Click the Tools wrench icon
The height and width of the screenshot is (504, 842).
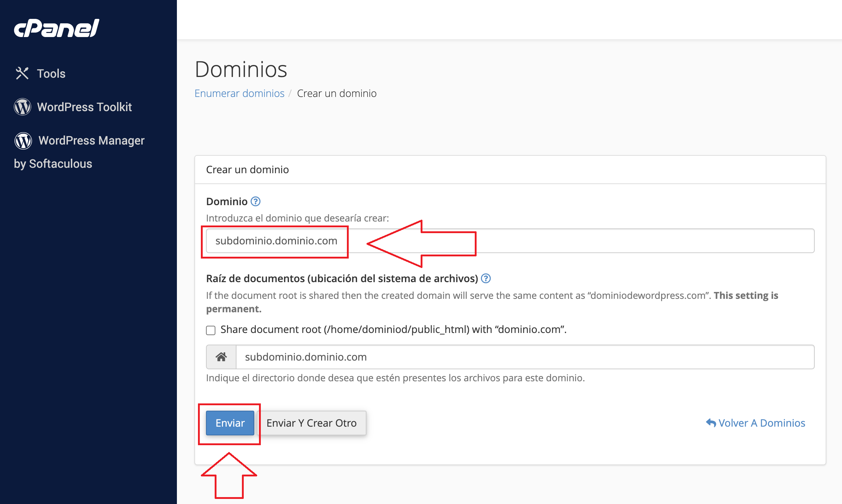point(22,73)
